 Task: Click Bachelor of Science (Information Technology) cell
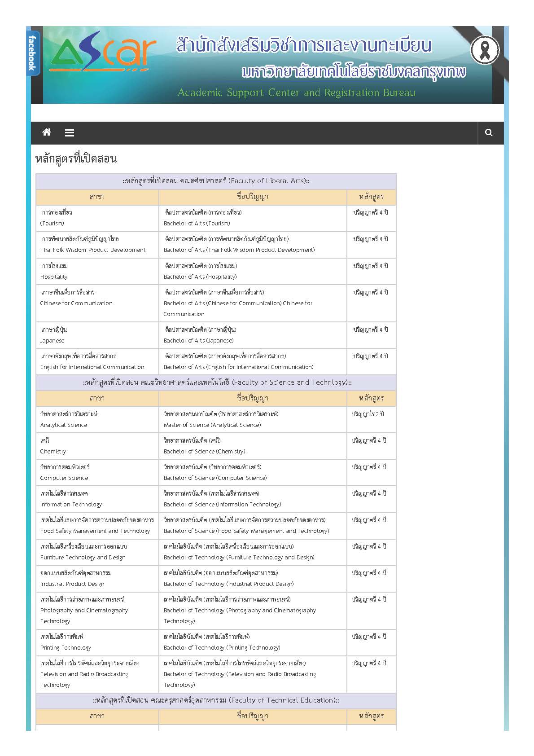[253, 499]
